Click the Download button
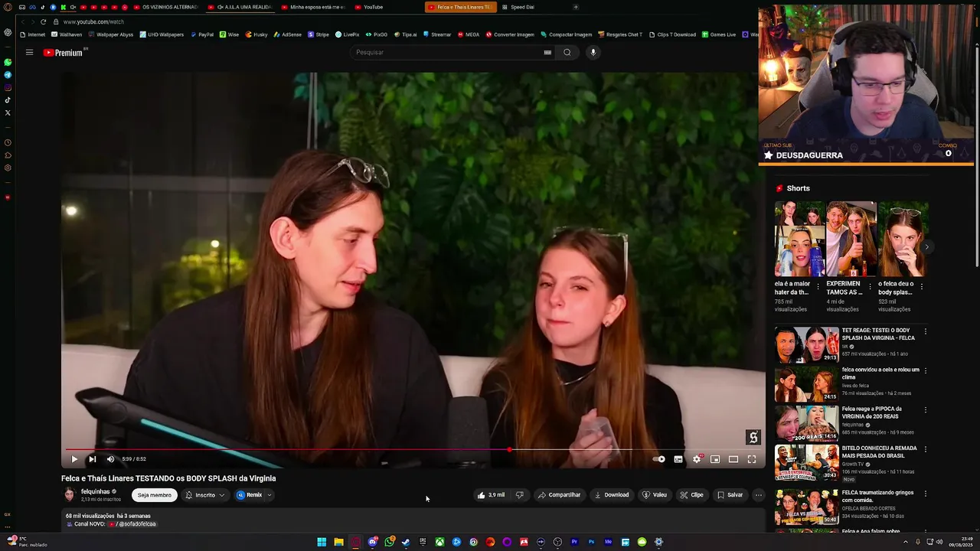Image resolution: width=980 pixels, height=551 pixels. 612,495
